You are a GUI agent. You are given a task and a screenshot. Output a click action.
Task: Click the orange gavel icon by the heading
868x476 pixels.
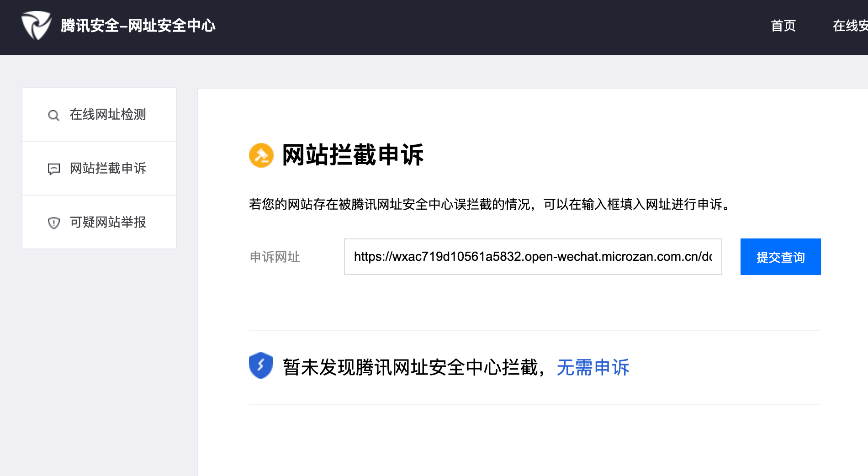click(261, 155)
